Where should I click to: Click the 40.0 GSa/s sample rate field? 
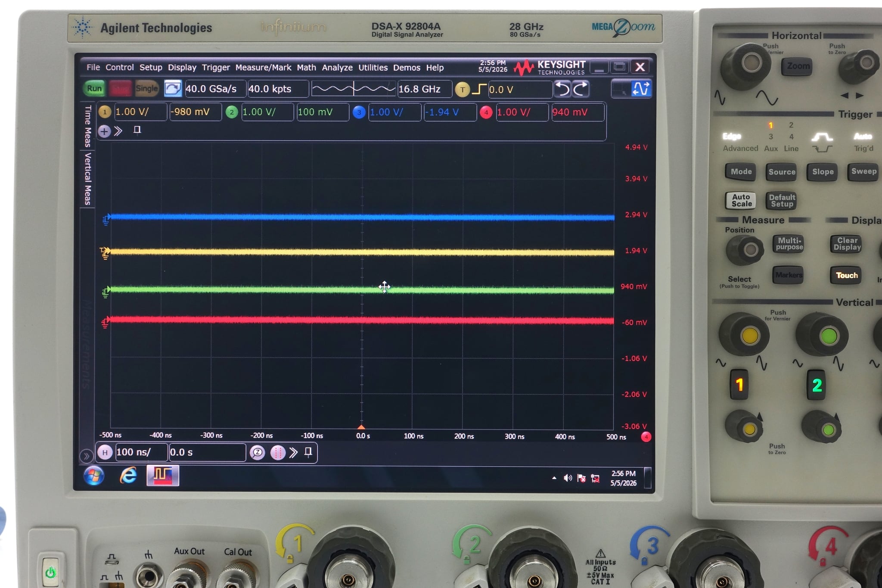pos(215,89)
